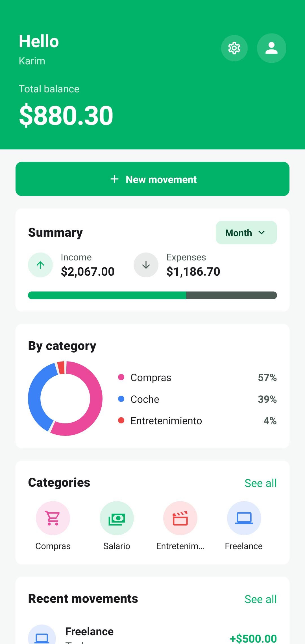Select the Salario money icon
The image size is (305, 644).
pyautogui.click(x=117, y=518)
